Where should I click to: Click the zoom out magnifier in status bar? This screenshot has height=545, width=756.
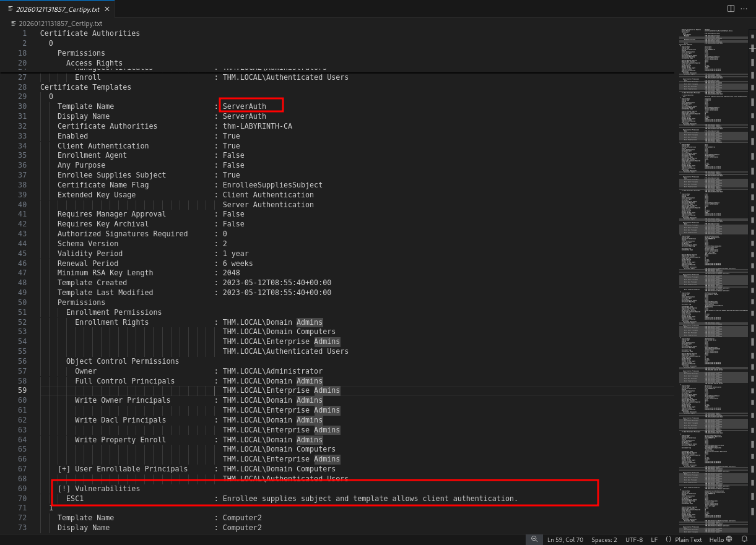pyautogui.click(x=534, y=539)
